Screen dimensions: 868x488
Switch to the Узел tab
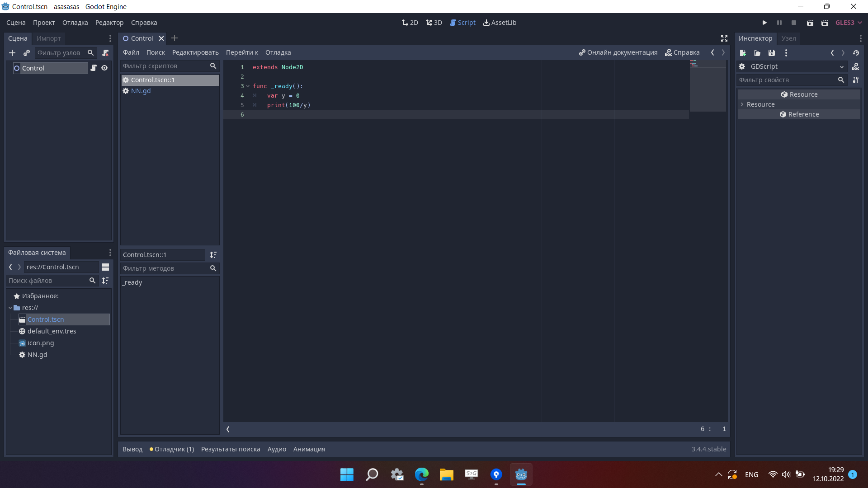[x=788, y=38]
